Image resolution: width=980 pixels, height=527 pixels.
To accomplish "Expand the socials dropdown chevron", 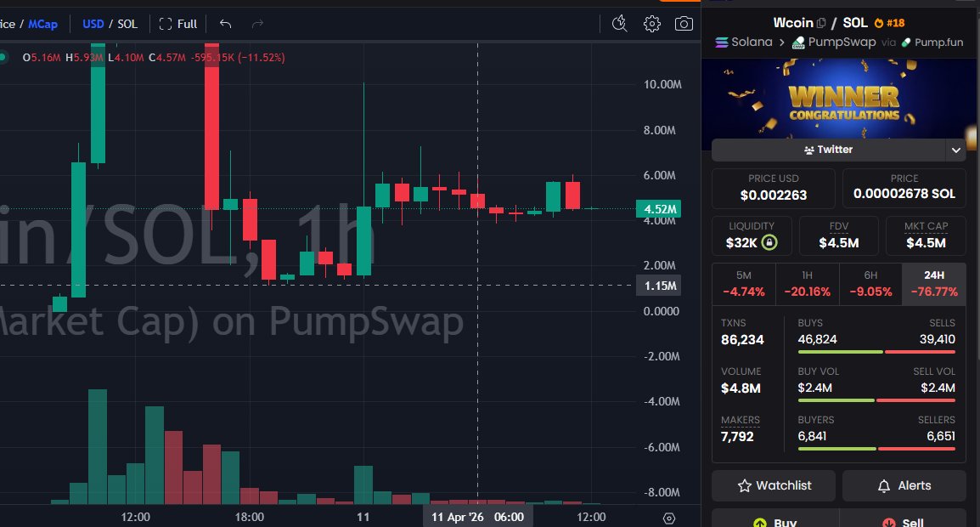I will pos(955,150).
